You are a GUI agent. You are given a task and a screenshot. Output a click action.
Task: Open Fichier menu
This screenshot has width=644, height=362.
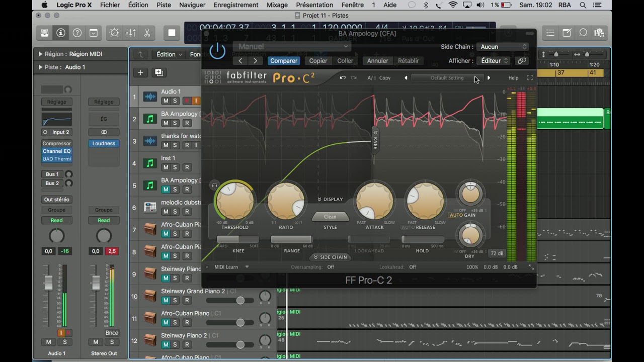110,5
